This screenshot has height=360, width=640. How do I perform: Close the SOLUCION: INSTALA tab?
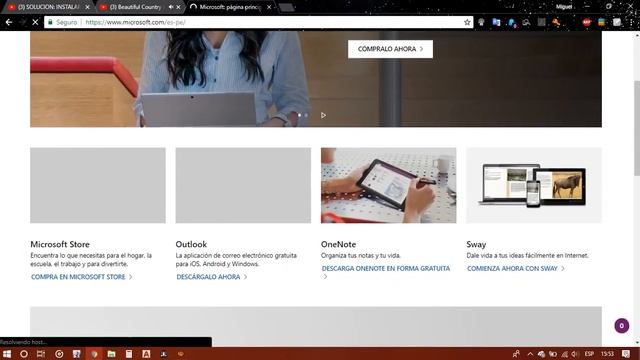[x=87, y=7]
